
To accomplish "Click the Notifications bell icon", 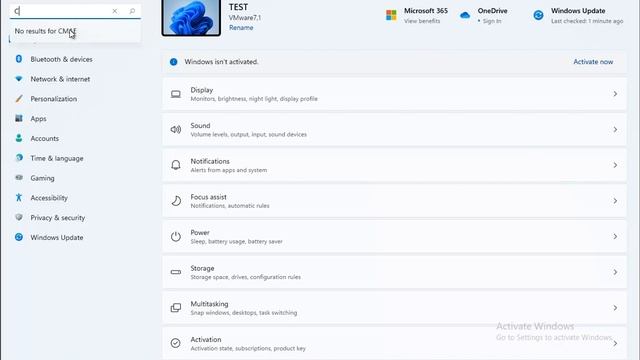I will [x=176, y=165].
